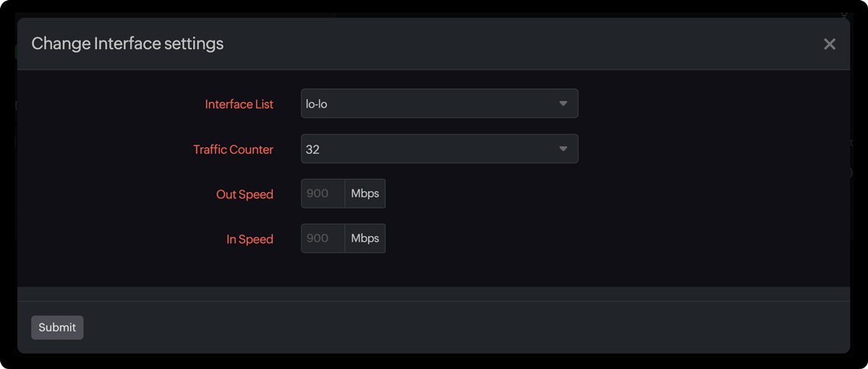Select the 32 traffic counter value
868x369 pixels.
coord(312,150)
